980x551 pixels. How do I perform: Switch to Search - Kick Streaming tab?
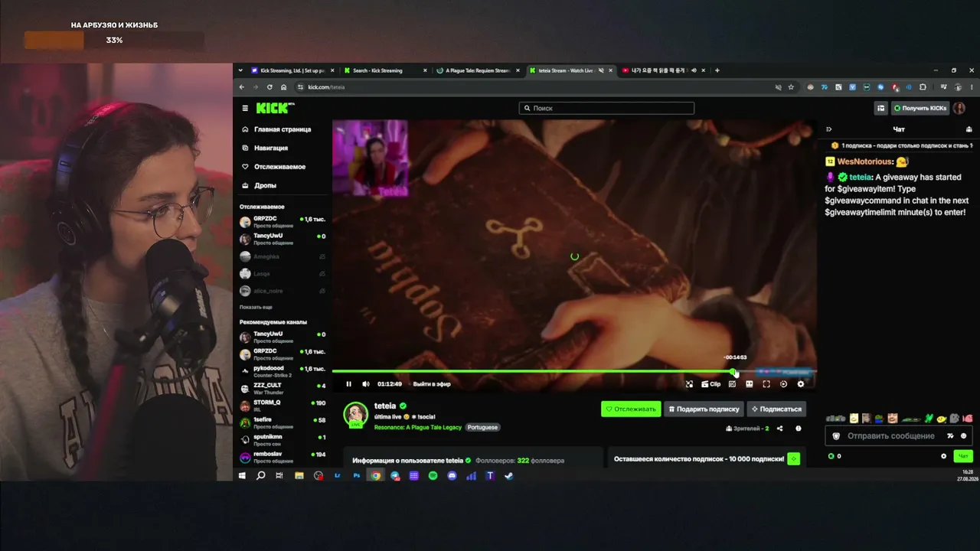386,70
